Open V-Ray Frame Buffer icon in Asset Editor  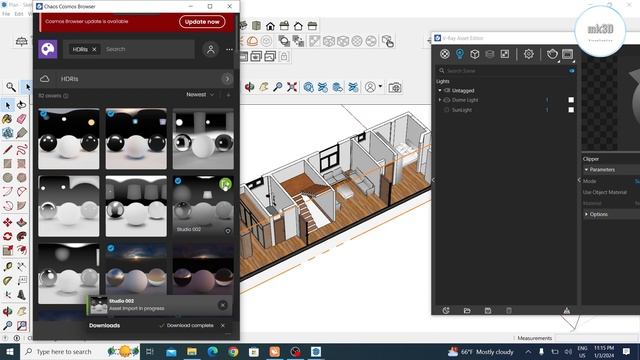click(x=567, y=54)
